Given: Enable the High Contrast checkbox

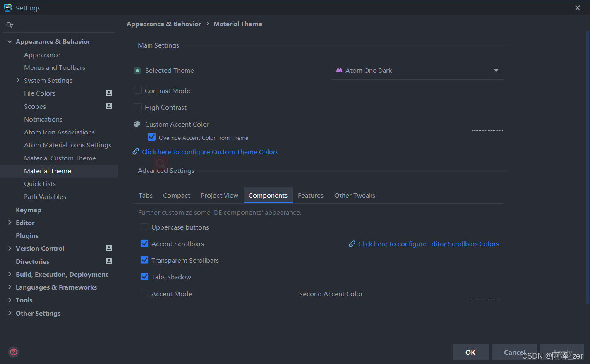Looking at the screenshot, I should coord(137,107).
